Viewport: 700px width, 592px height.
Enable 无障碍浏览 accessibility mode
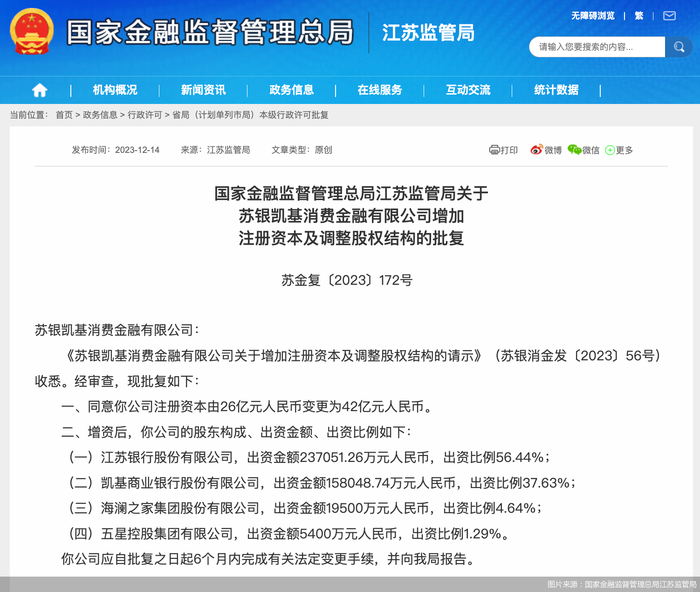coord(593,16)
